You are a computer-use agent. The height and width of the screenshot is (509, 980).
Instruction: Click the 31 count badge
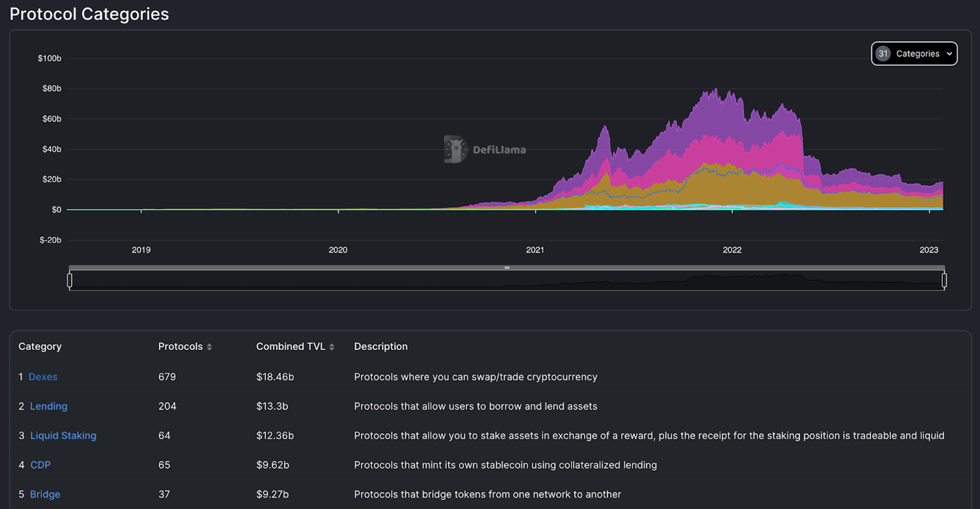(883, 53)
